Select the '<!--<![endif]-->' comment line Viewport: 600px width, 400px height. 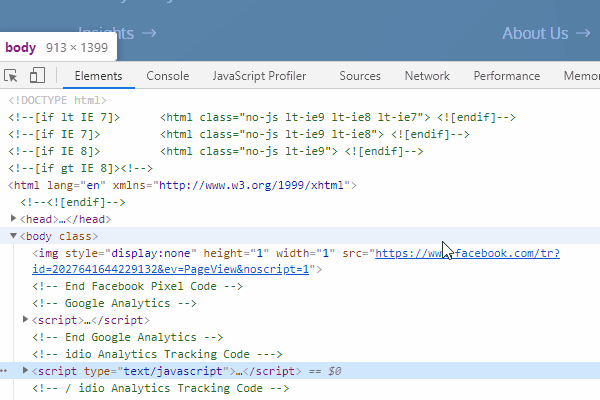coord(73,202)
